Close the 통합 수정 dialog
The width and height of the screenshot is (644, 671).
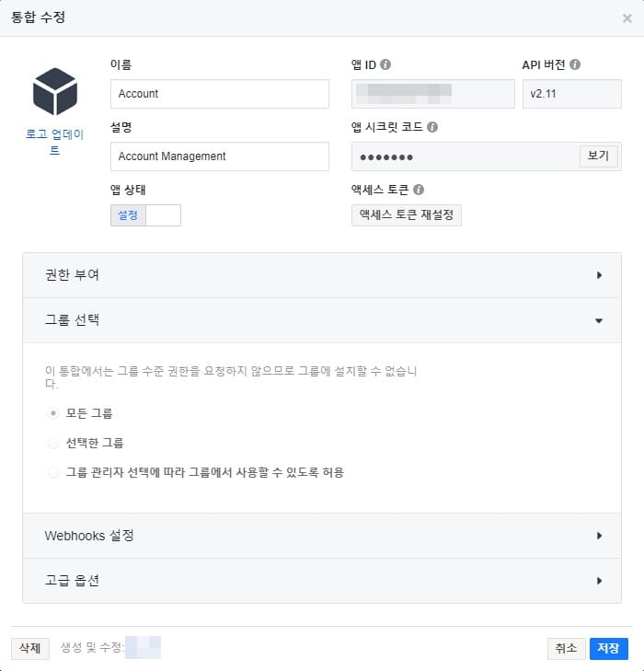[627, 18]
